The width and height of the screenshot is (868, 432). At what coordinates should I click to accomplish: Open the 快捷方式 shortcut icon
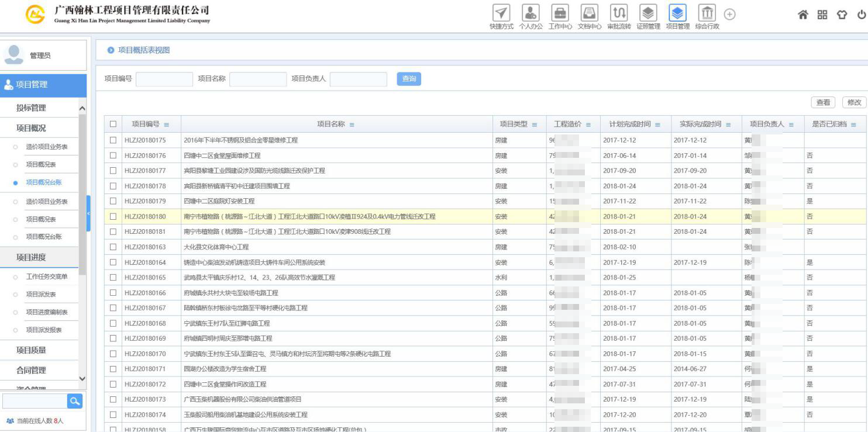pyautogui.click(x=501, y=13)
